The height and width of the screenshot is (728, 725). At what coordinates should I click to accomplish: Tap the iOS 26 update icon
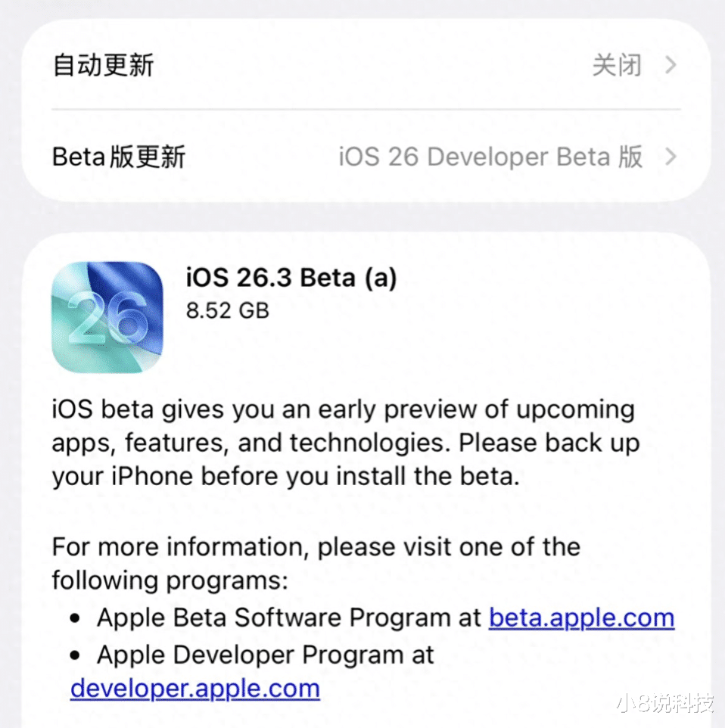(x=107, y=317)
